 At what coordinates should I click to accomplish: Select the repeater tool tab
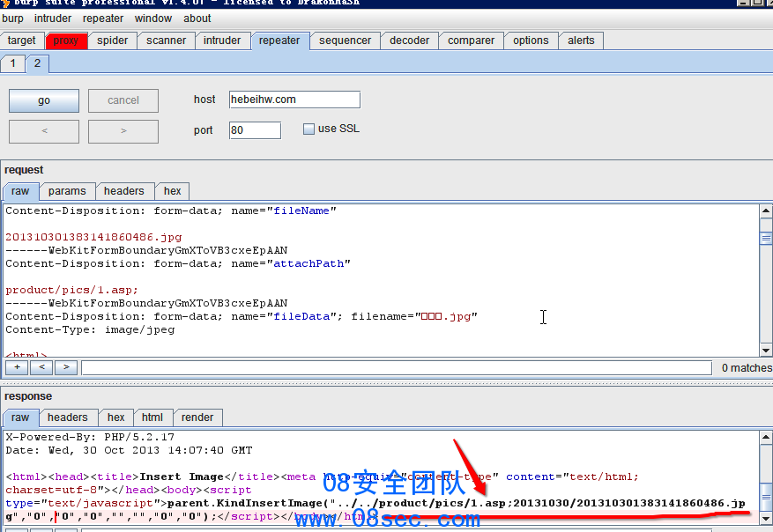tap(279, 41)
